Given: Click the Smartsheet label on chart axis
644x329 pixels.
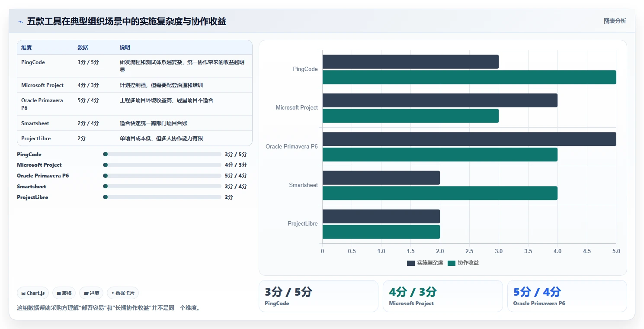Looking at the screenshot, I should (x=303, y=185).
